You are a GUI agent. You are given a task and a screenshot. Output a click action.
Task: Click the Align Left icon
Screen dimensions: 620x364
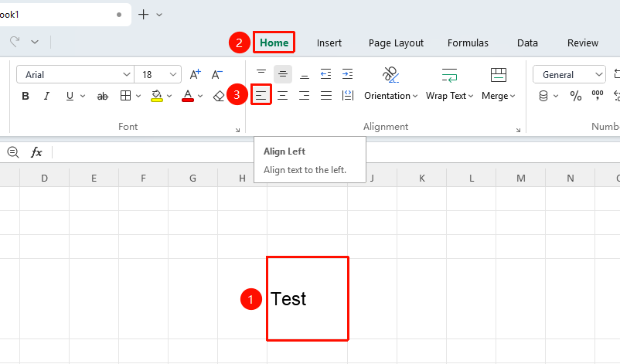(261, 95)
